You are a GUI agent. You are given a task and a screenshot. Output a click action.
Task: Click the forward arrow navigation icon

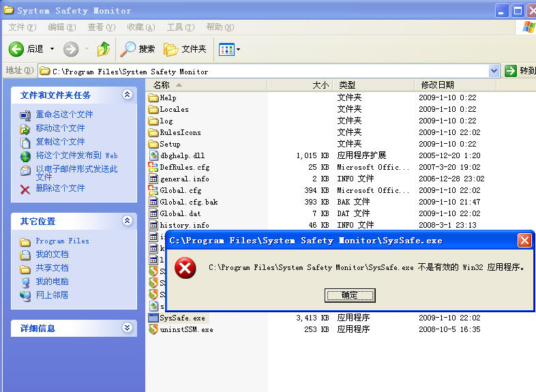[x=71, y=49]
